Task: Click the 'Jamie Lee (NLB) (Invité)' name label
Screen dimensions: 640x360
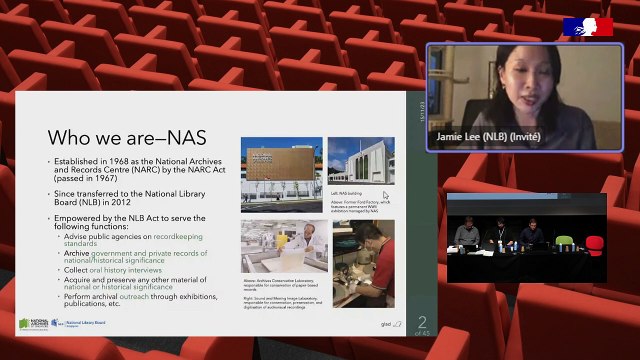Action: coord(488,137)
